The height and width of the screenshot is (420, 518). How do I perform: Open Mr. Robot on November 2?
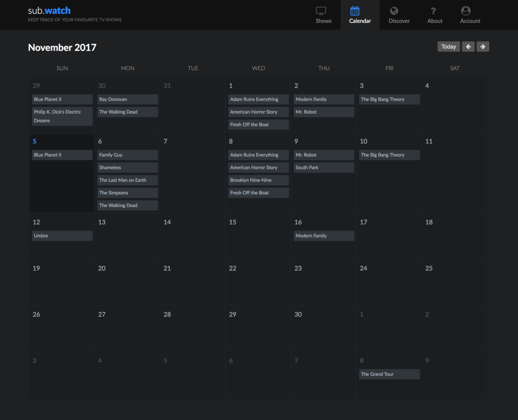pyautogui.click(x=324, y=112)
